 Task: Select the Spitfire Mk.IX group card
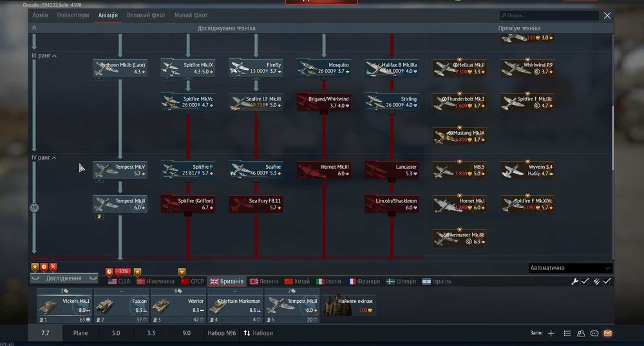187,68
